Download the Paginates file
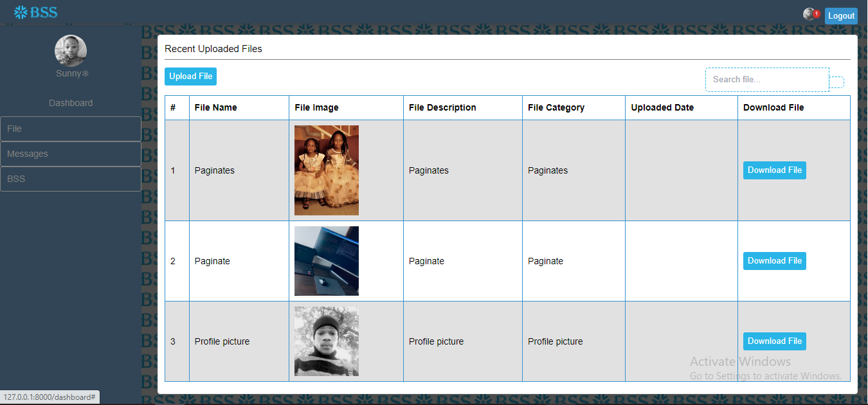Viewport: 868px width, 405px height. pos(775,170)
